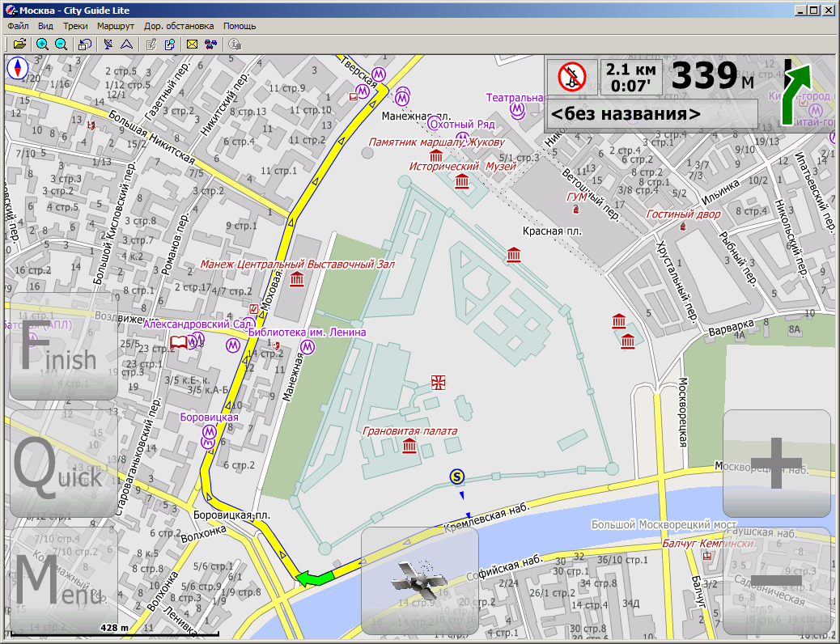The width and height of the screenshot is (840, 644).
Task: Click the Театральная metro station icon
Action: click(x=517, y=110)
